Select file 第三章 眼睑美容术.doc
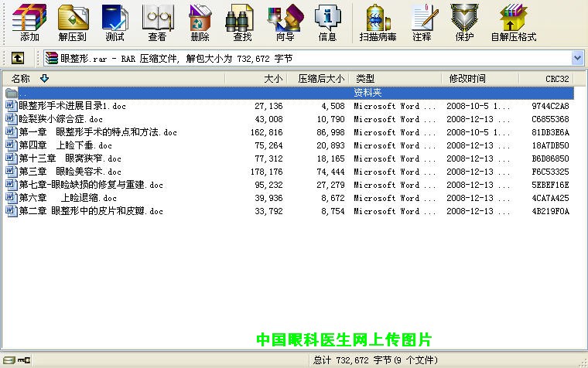Image resolution: width=588 pixels, height=368 pixels. pyautogui.click(x=70, y=172)
